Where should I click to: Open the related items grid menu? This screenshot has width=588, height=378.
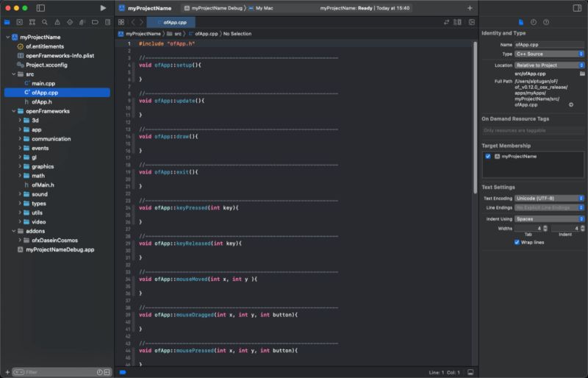121,22
